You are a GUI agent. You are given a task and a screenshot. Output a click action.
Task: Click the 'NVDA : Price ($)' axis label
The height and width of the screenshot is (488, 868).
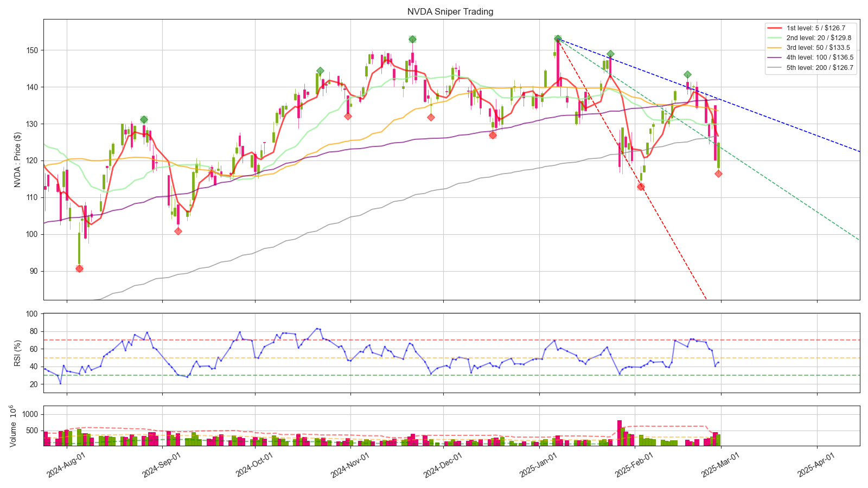(x=17, y=159)
